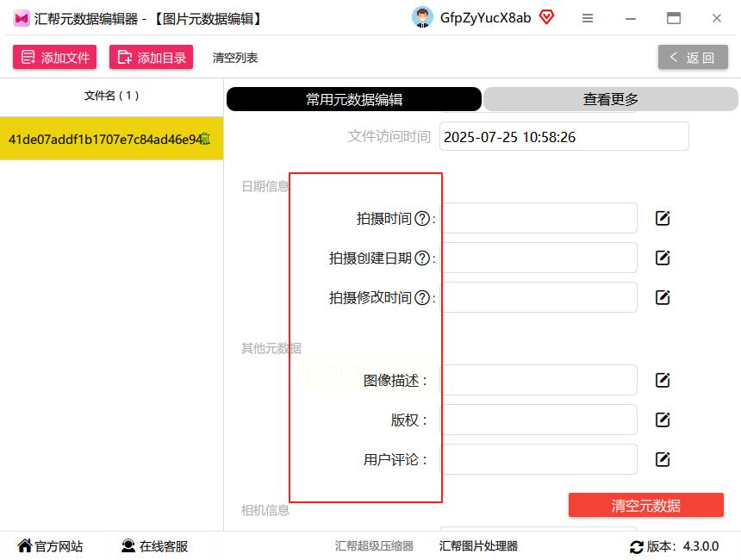This screenshot has height=560, width=741.
Task: Click the edit pencil for 图像描述
Action: coord(662,380)
